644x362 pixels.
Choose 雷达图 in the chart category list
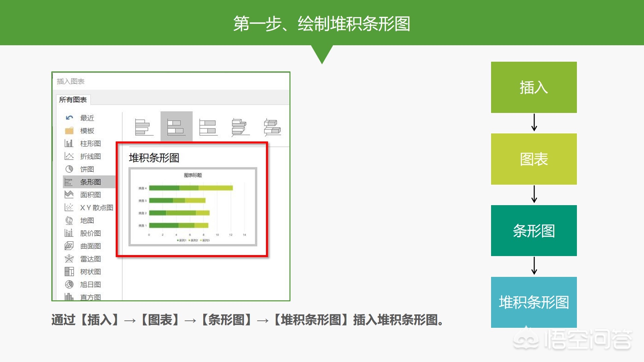point(91,259)
